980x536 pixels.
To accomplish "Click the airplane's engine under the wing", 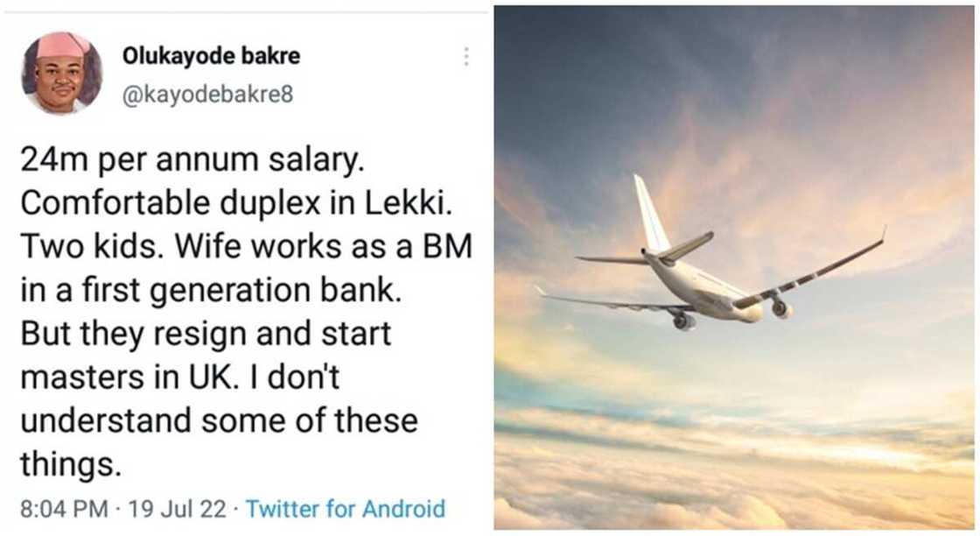I will [781, 308].
